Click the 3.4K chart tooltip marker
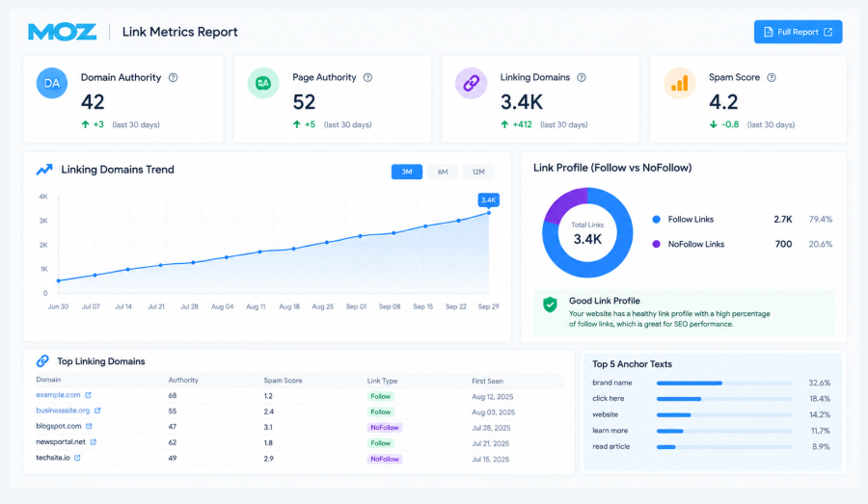 [488, 199]
